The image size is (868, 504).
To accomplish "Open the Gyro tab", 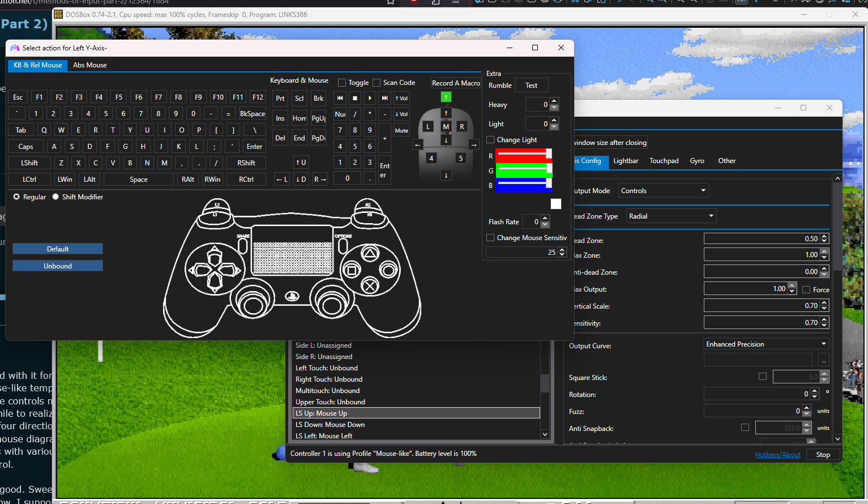I will click(697, 161).
